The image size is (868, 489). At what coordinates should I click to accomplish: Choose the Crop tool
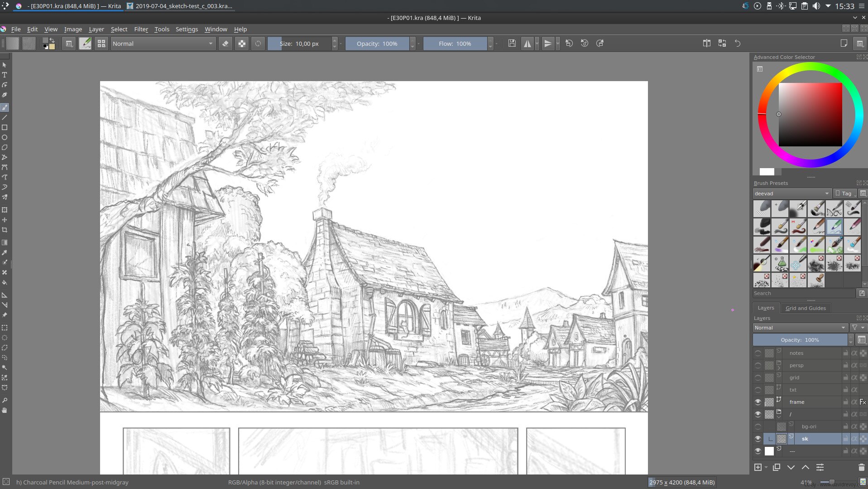5,230
